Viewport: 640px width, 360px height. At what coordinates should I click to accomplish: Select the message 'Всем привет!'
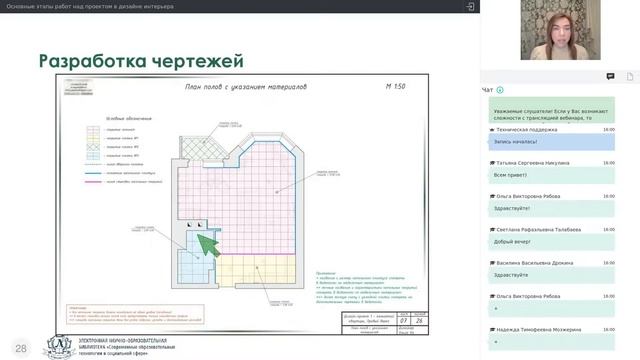552,175
